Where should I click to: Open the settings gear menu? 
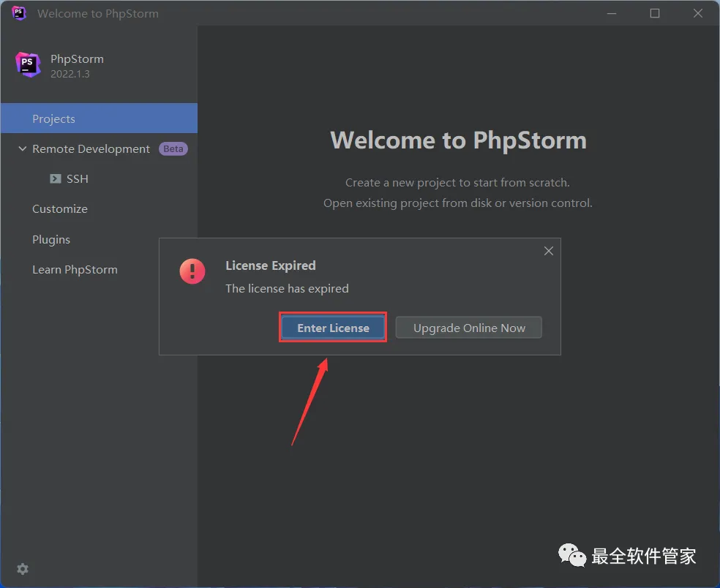coord(23,569)
